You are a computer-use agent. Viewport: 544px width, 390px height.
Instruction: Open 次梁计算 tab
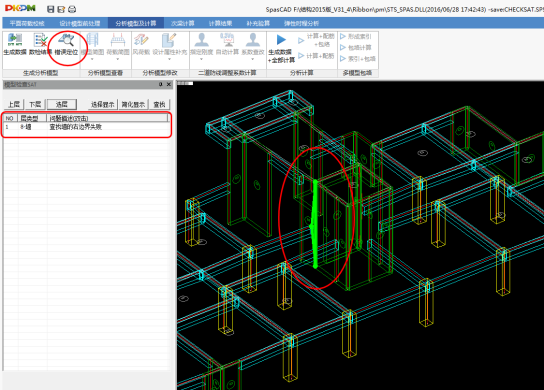pyautogui.click(x=182, y=23)
